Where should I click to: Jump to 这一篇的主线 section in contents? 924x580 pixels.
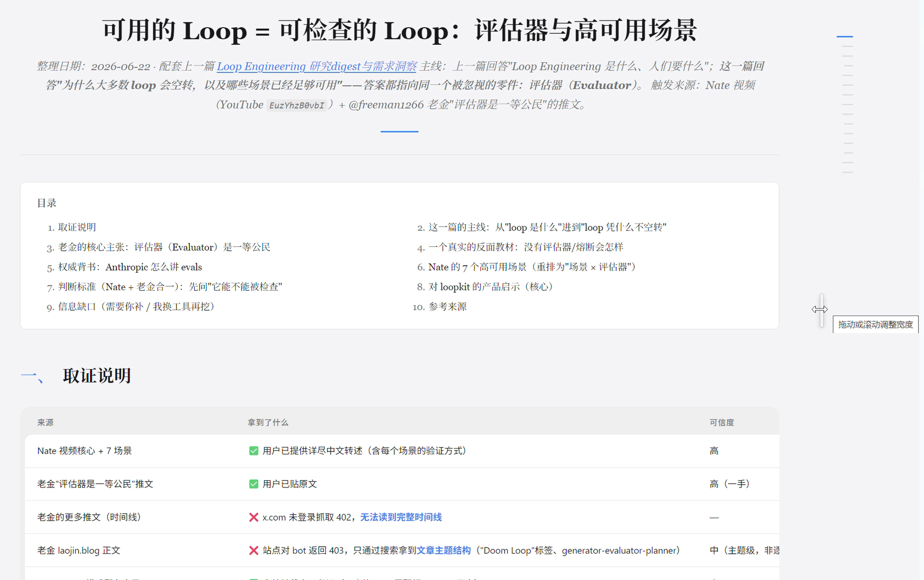(547, 227)
